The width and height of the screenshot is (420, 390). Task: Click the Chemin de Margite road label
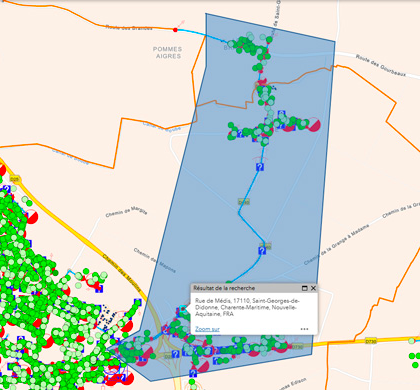click(x=126, y=212)
